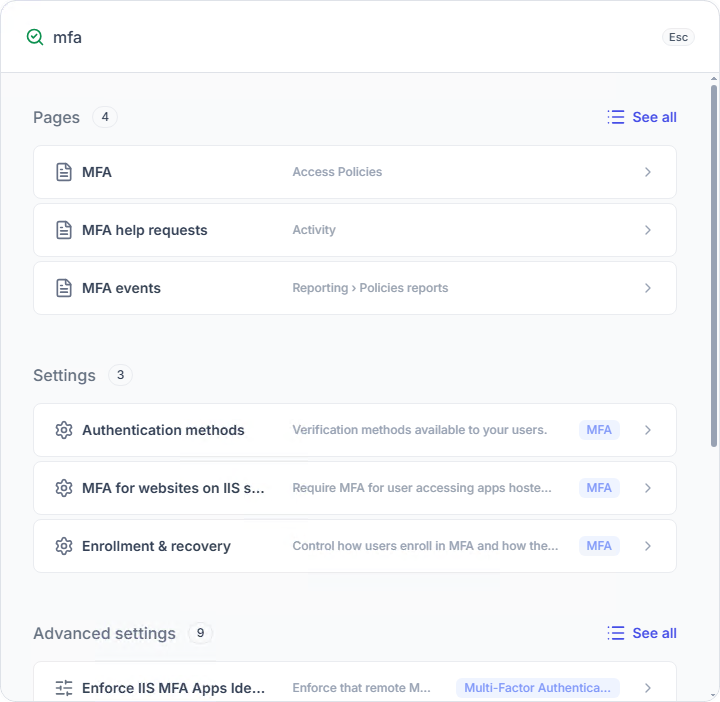The image size is (720, 702).
Task: Open Authentication methods via its chevron arrow
Action: (x=648, y=430)
